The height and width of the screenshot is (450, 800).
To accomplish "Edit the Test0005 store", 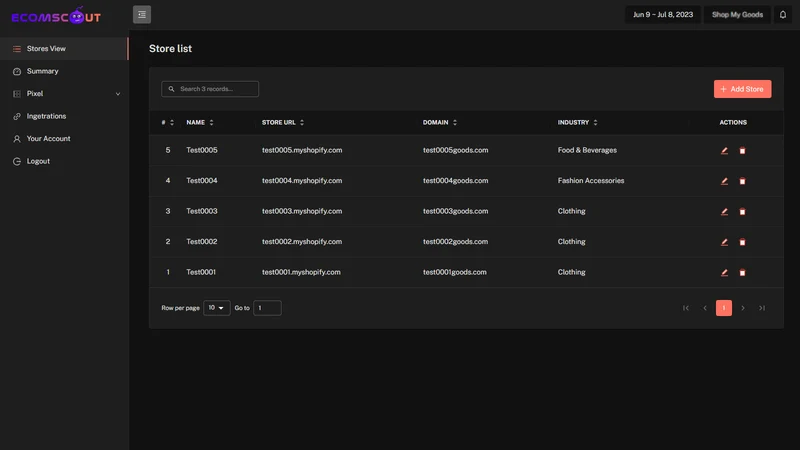I will coord(724,151).
